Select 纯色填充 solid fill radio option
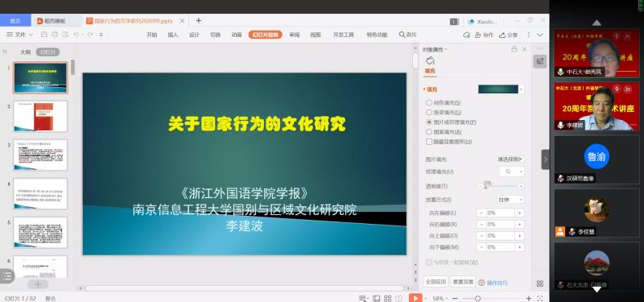The image size is (644, 302). pos(444,103)
